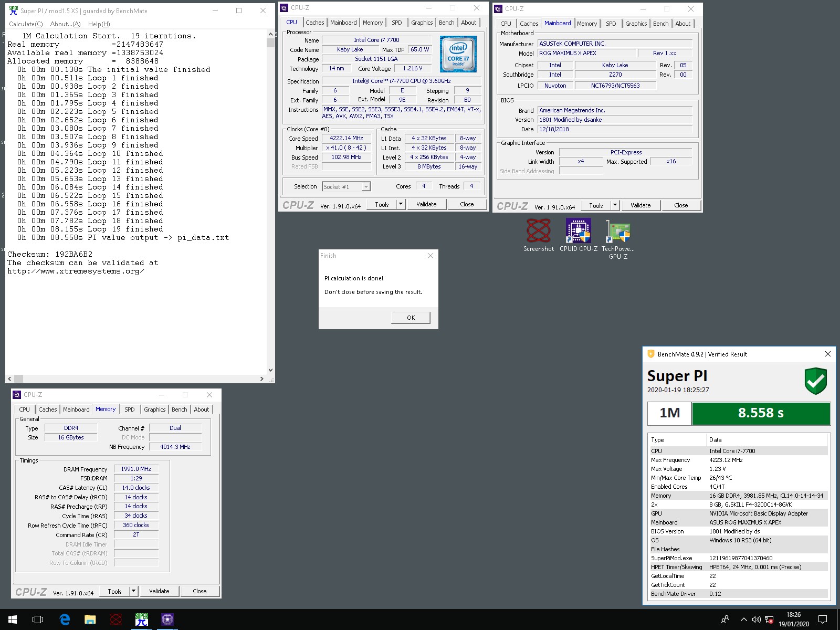
Task: Open Task View on the taskbar
Action: [x=38, y=619]
